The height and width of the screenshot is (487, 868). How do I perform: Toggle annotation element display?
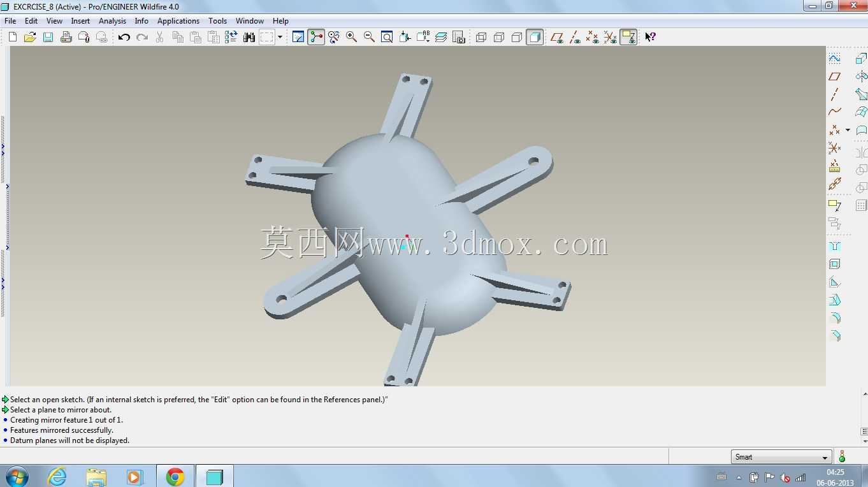[x=628, y=37]
